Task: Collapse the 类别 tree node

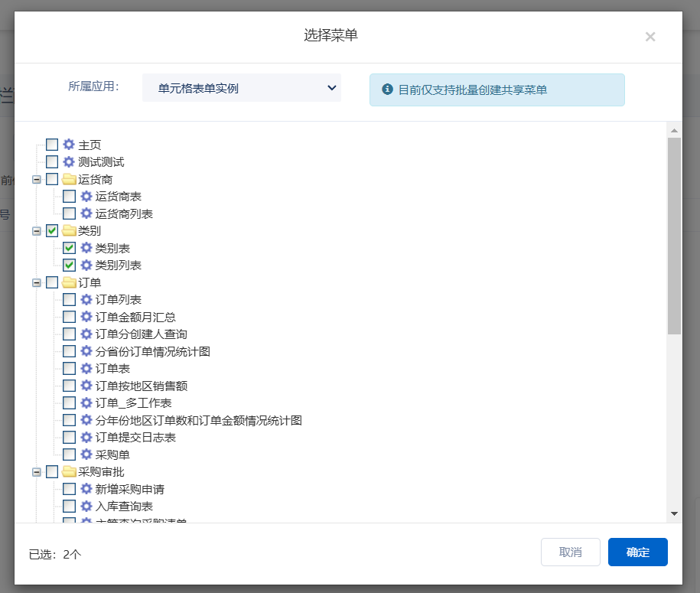Action: 37,231
